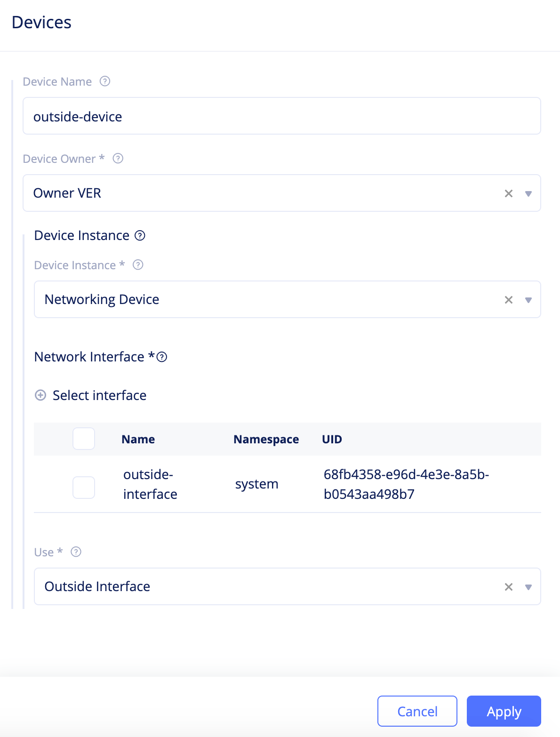Viewport: 560px width, 737px height.
Task: Open the Network Interface help icon
Action: [162, 358]
